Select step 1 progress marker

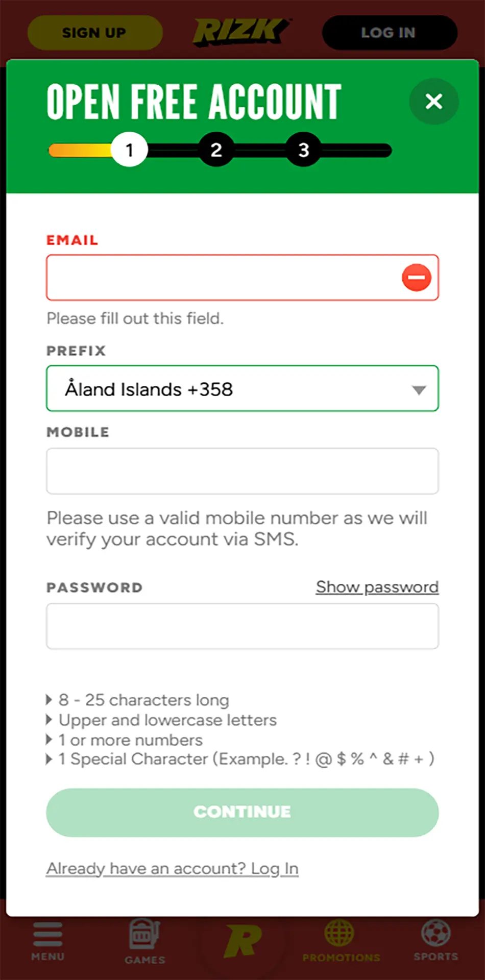coord(130,150)
